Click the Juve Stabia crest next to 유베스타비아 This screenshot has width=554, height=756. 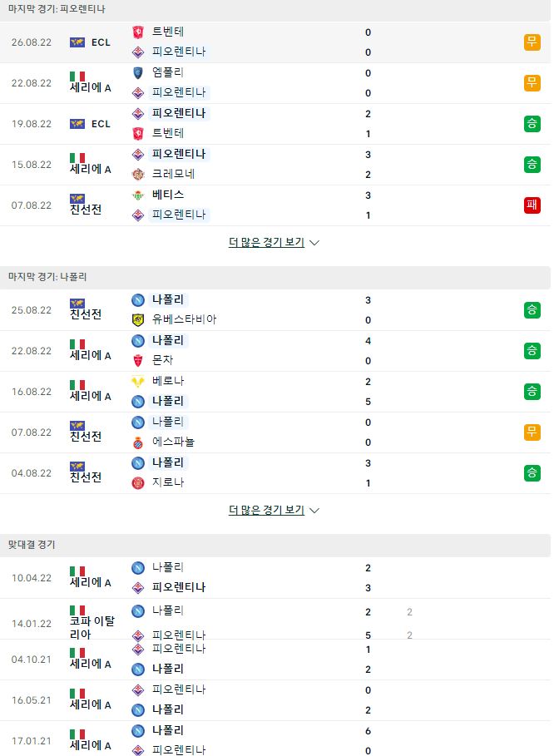coord(138,319)
